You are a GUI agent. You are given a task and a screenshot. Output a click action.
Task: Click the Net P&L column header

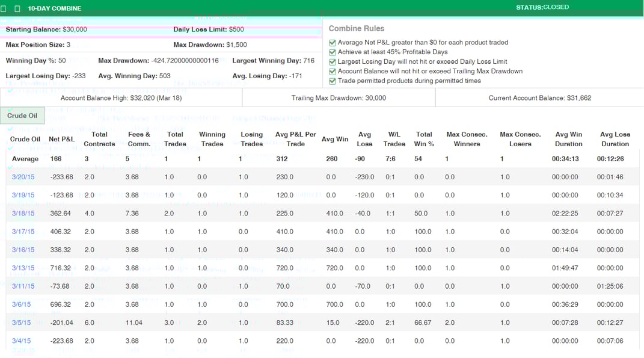pos(61,140)
